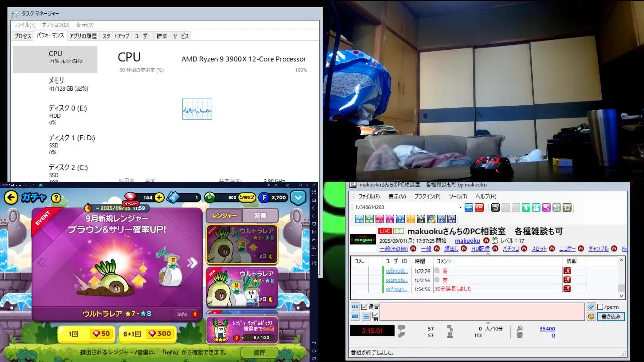This screenshot has width=644, height=362.
Task: Show next gacha banner with right arrows
Action: (192, 263)
